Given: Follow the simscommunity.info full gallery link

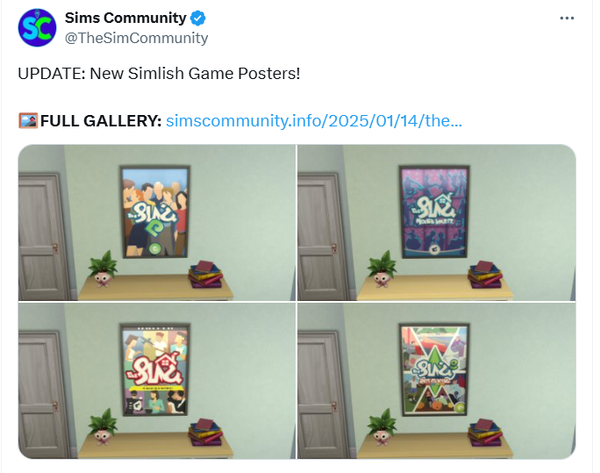Looking at the screenshot, I should 314,121.
